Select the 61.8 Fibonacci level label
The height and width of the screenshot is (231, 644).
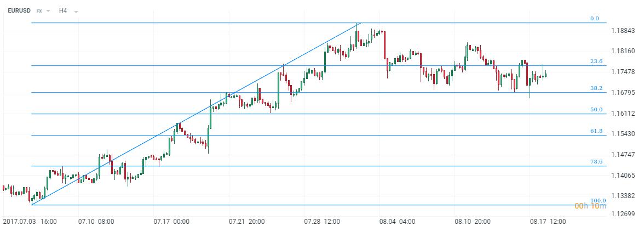[x=596, y=131]
